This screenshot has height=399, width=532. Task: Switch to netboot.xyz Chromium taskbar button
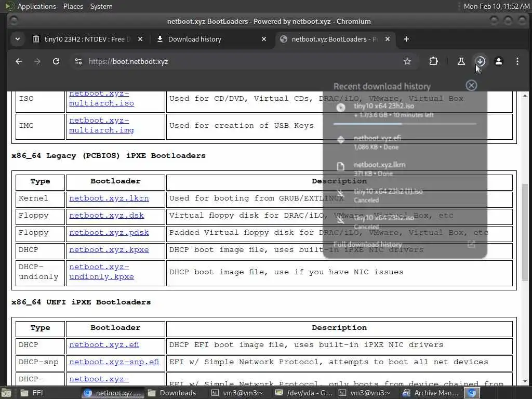coord(113,393)
